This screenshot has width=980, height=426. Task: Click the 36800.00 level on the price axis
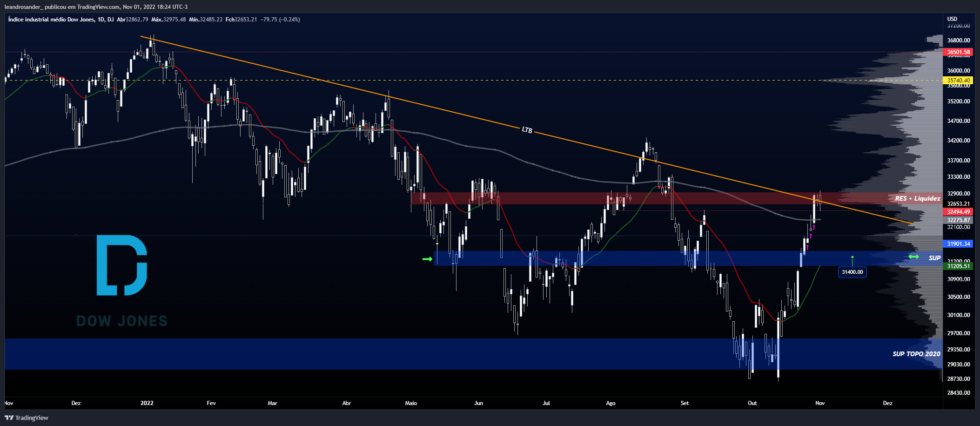959,41
